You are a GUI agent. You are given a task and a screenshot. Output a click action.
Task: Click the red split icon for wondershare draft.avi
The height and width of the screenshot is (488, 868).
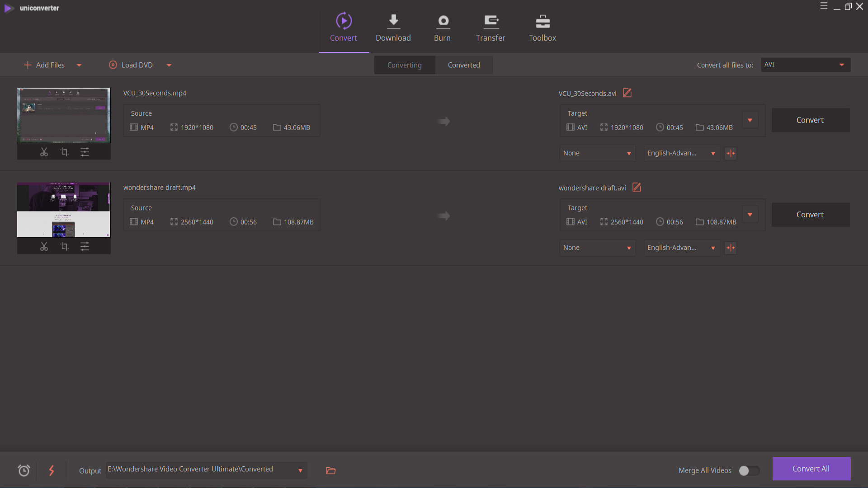pyautogui.click(x=731, y=248)
